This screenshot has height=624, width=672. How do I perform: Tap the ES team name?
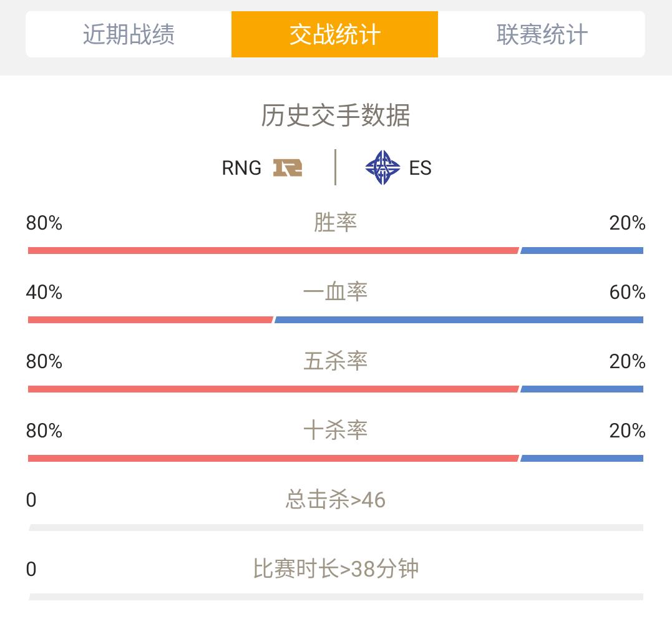pos(420,168)
